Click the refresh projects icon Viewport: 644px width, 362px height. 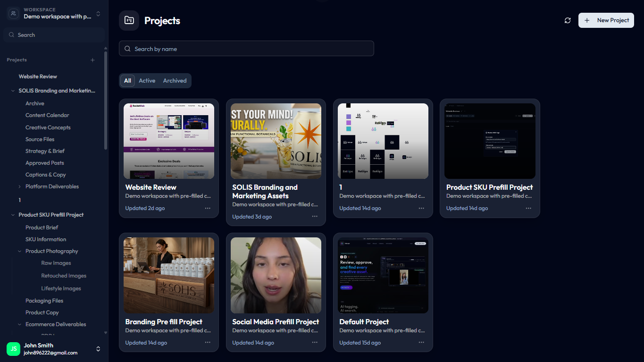pyautogui.click(x=568, y=20)
